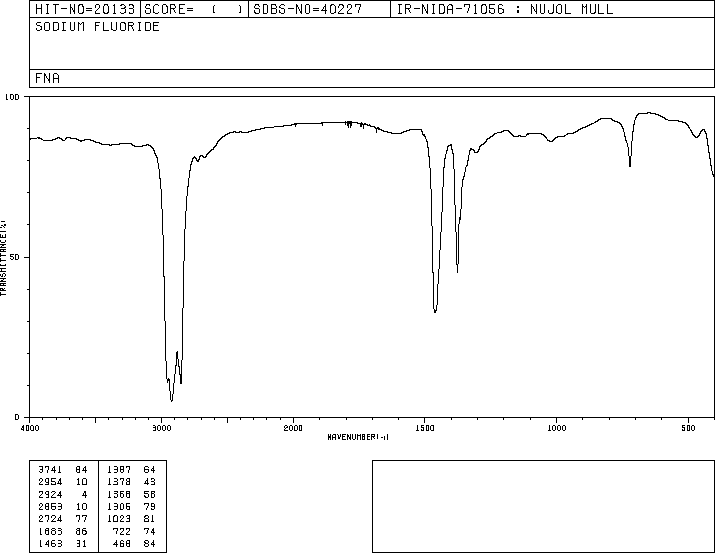This screenshot has width=715, height=553.
Task: Click the WAVENUMBER axis title
Action: (x=358, y=437)
